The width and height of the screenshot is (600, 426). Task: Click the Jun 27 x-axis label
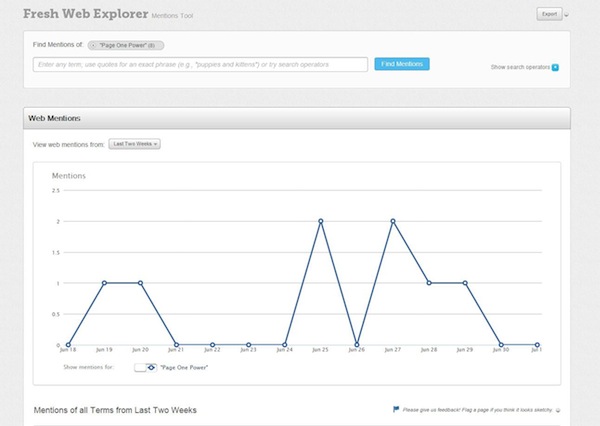[393, 350]
